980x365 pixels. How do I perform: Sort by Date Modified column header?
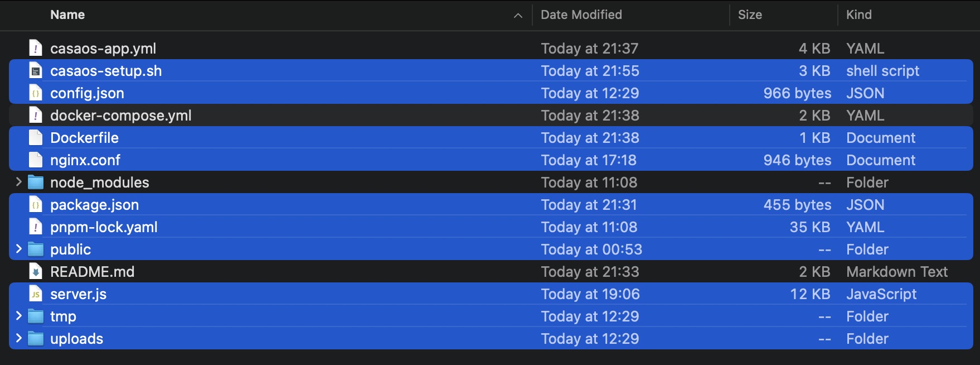(x=581, y=15)
